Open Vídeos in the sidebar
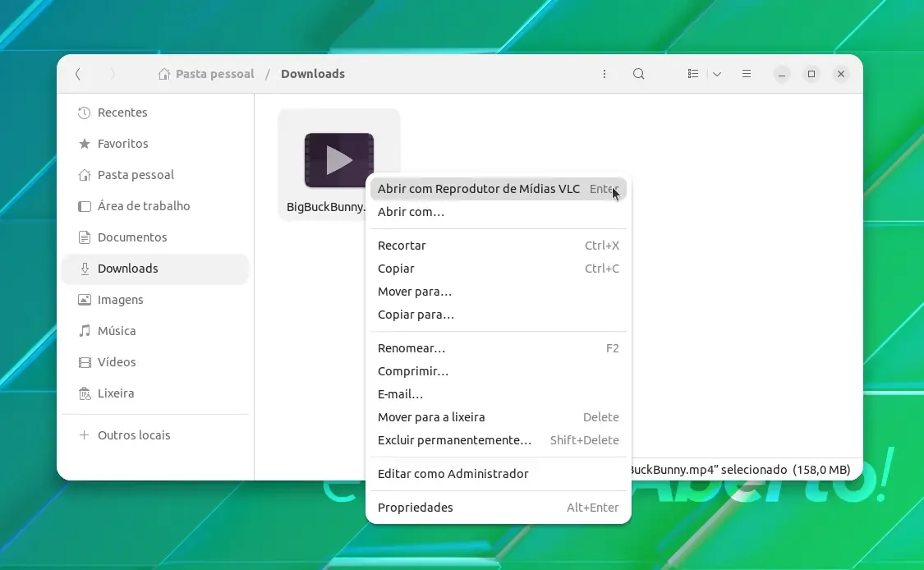924x570 pixels. tap(155, 362)
